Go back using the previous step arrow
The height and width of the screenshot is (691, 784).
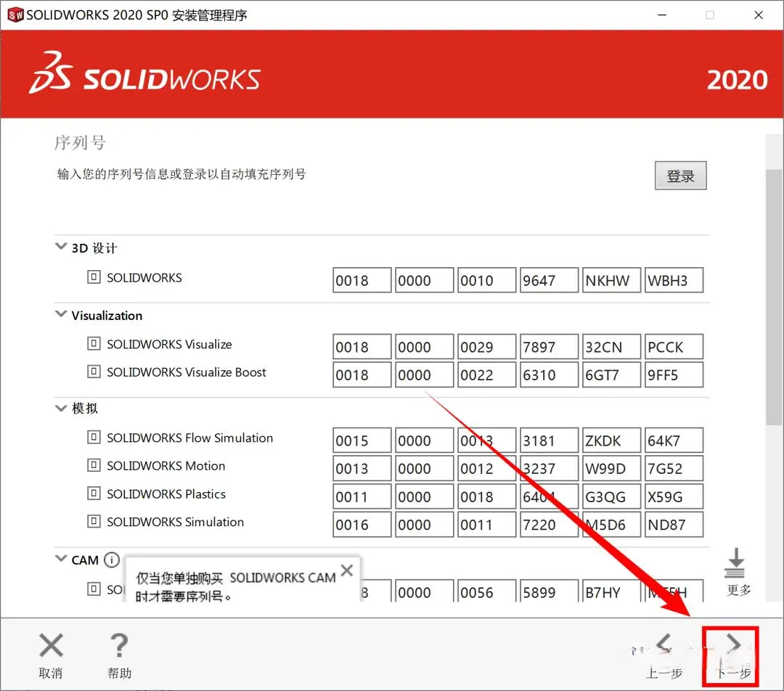click(664, 644)
